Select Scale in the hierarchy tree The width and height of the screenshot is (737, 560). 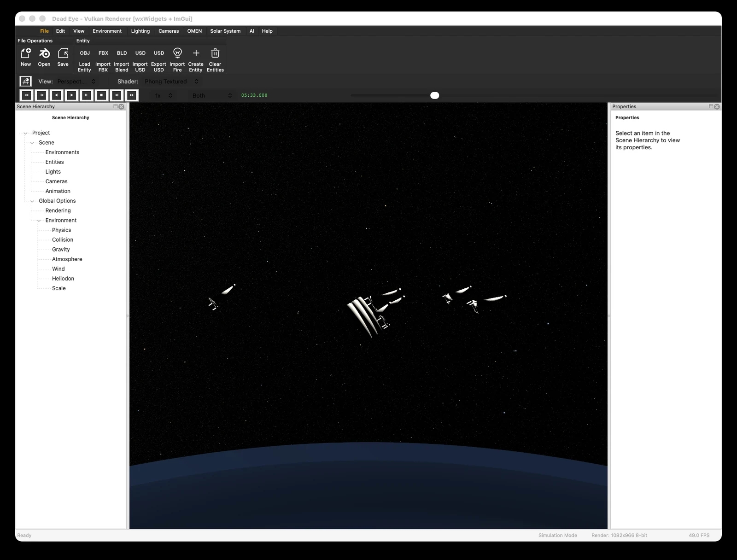pos(58,288)
